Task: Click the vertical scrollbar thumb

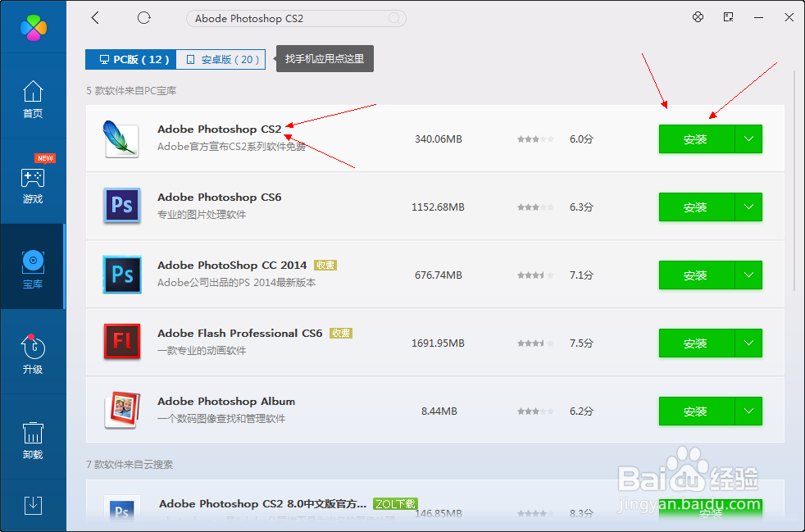Action: click(794, 180)
